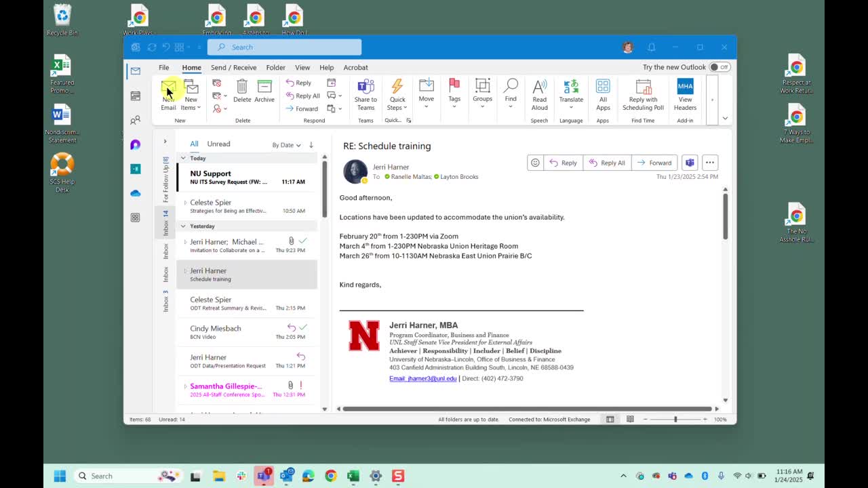This screenshot has height=488, width=868.
Task: Click Meeting reply icon in Respond group
Action: point(332,83)
